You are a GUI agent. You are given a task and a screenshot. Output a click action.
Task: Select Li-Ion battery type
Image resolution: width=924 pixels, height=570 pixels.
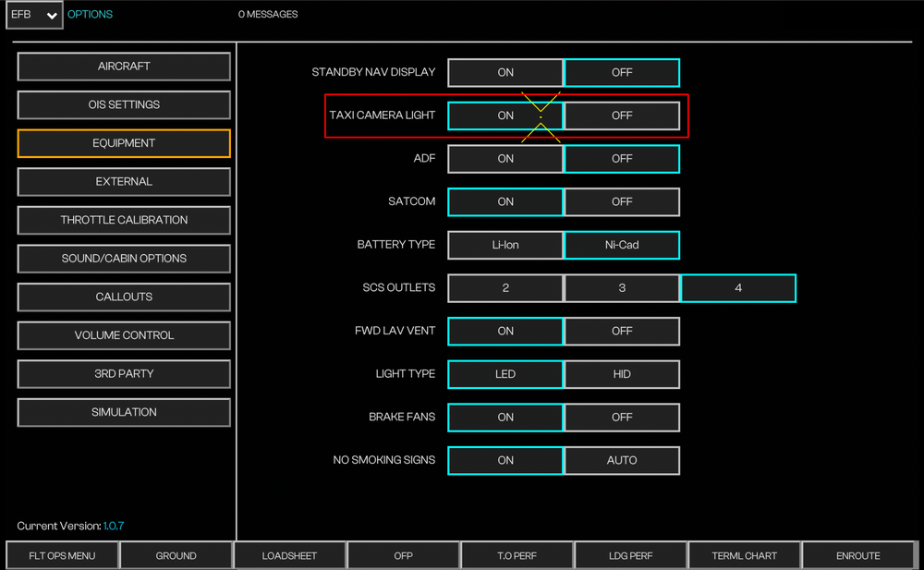(x=505, y=245)
